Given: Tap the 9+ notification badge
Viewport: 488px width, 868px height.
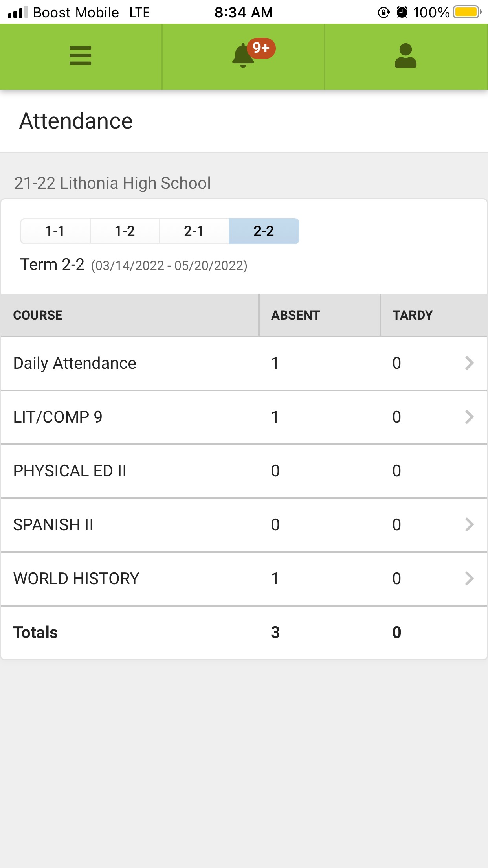Looking at the screenshot, I should pyautogui.click(x=261, y=48).
